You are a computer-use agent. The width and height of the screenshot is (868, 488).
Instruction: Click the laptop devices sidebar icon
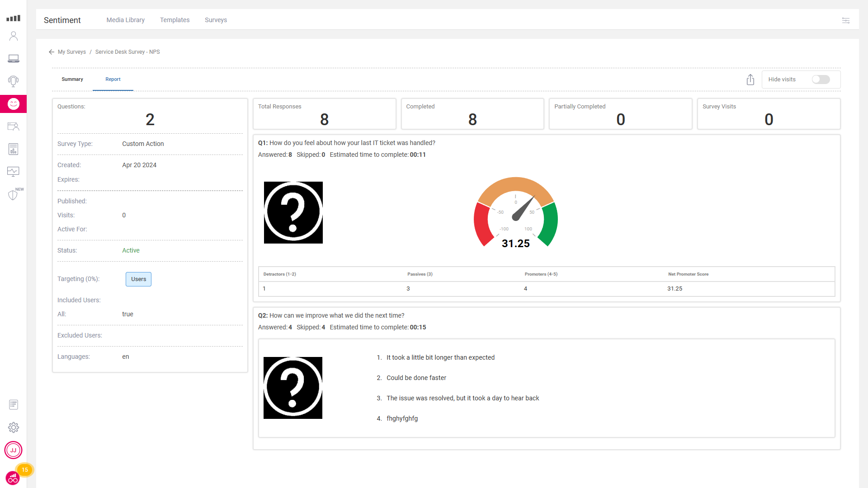pyautogui.click(x=14, y=59)
